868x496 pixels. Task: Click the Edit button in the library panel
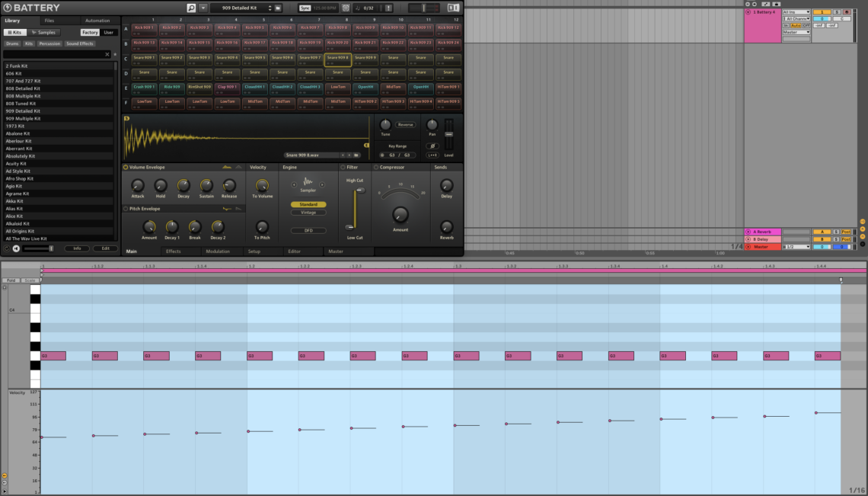click(x=105, y=248)
